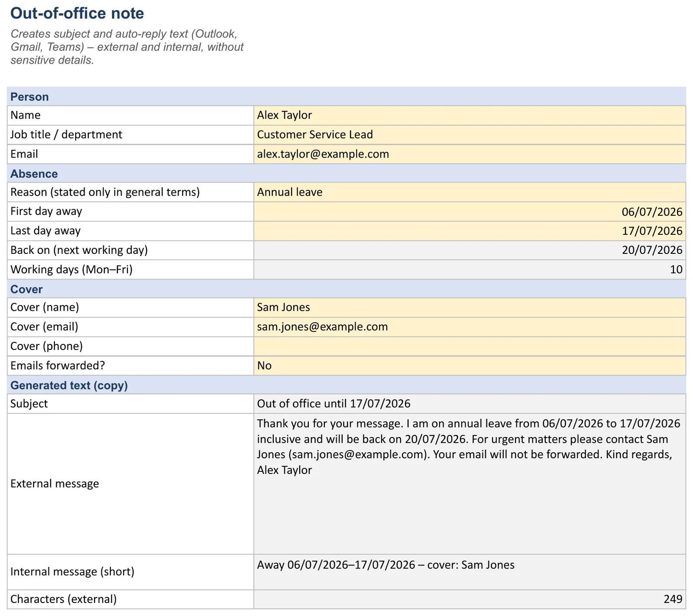Click the Subject row label
Viewport: 693px width, 616px height.
point(29,404)
